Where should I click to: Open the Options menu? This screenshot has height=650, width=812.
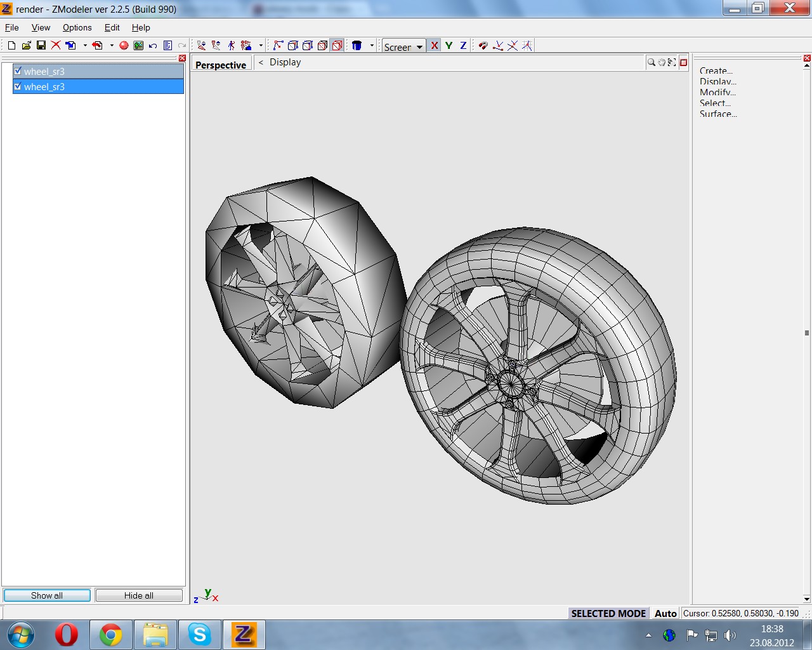[x=77, y=27]
